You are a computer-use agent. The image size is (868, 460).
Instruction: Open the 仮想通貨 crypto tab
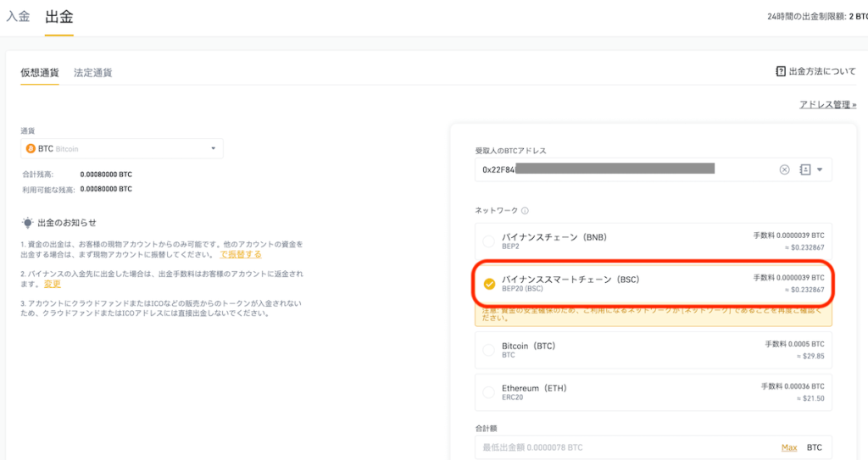click(40, 73)
